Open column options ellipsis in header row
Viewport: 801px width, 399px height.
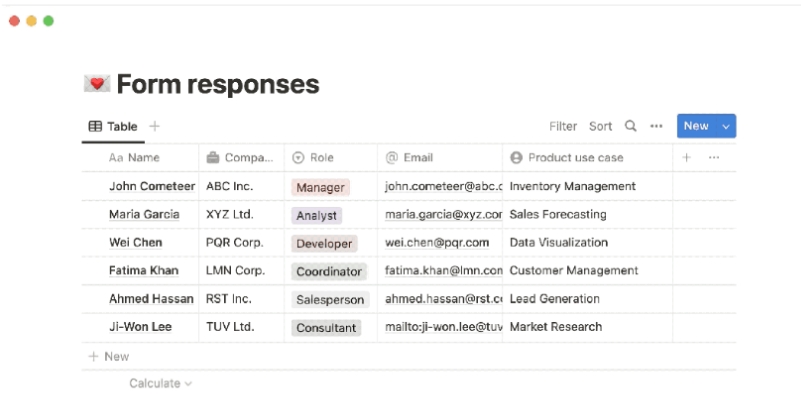[714, 157]
